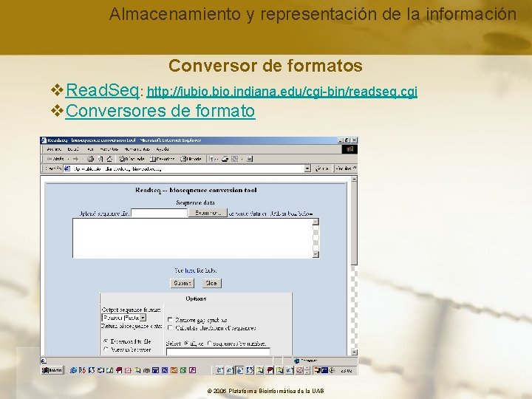Open the Búsqueda search toolbar button

pos(132,159)
